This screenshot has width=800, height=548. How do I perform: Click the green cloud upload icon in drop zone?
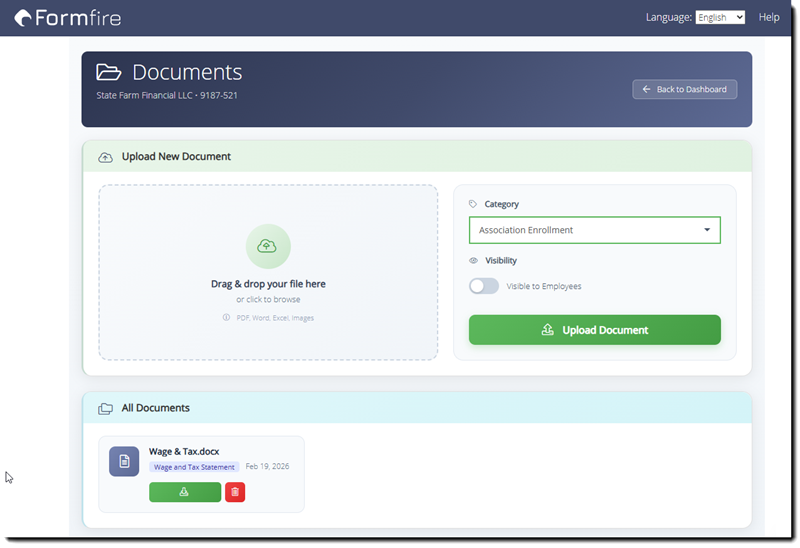[x=268, y=246]
